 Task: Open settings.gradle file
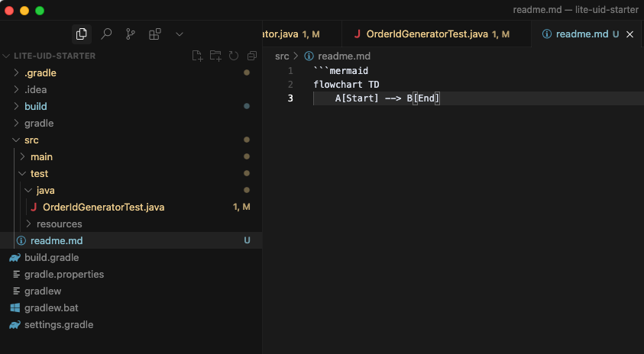(59, 325)
